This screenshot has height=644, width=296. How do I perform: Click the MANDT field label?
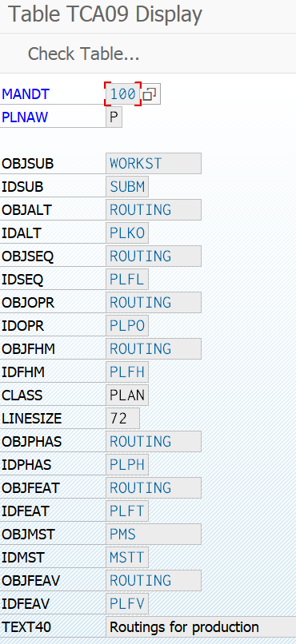click(26, 94)
